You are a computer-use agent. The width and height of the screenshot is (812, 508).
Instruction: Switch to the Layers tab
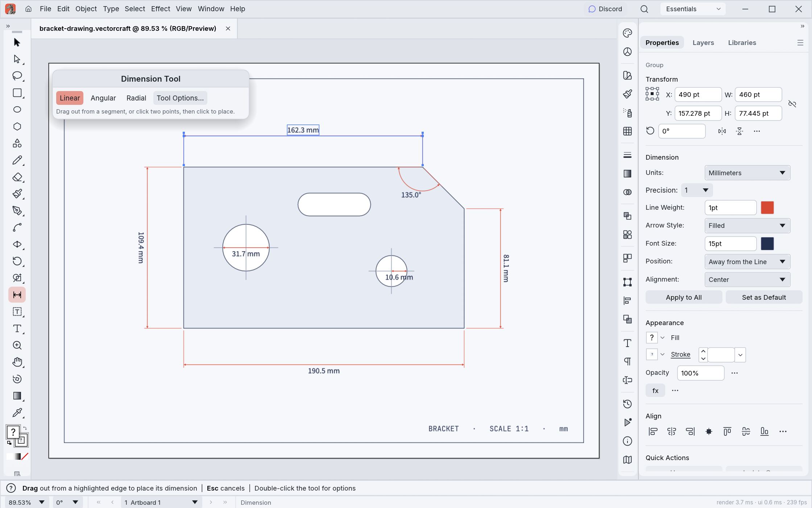[x=703, y=42]
